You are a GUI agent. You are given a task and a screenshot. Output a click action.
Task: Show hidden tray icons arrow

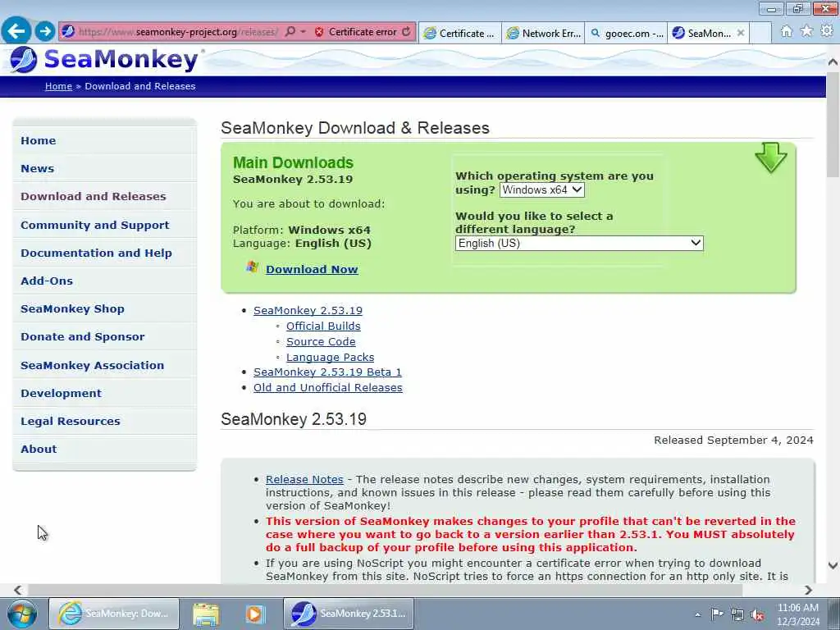[x=697, y=614]
